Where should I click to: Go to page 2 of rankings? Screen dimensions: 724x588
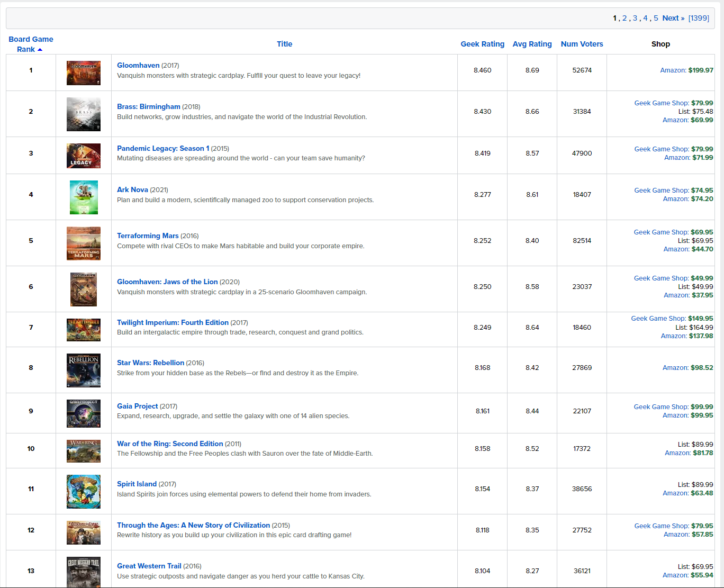pyautogui.click(x=625, y=18)
